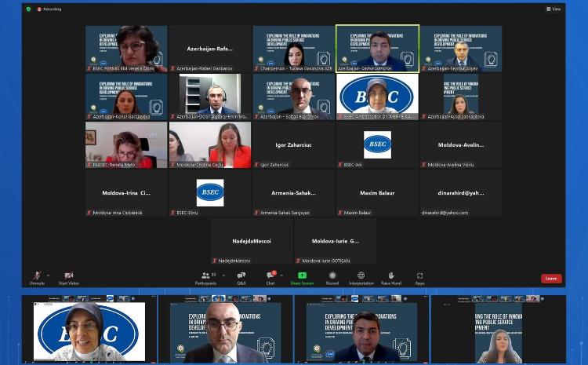The width and height of the screenshot is (588, 365).
Task: Select the BSEC Ambassador video tile
Action: click(x=377, y=97)
